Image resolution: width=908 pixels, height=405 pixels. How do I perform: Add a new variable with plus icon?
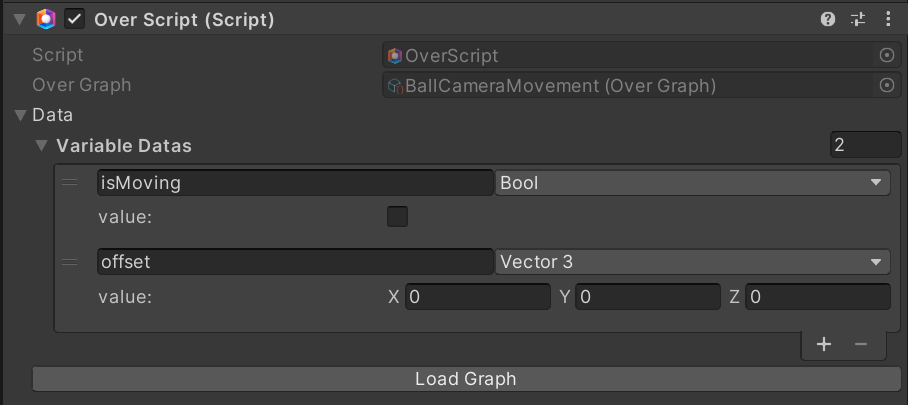[x=824, y=344]
